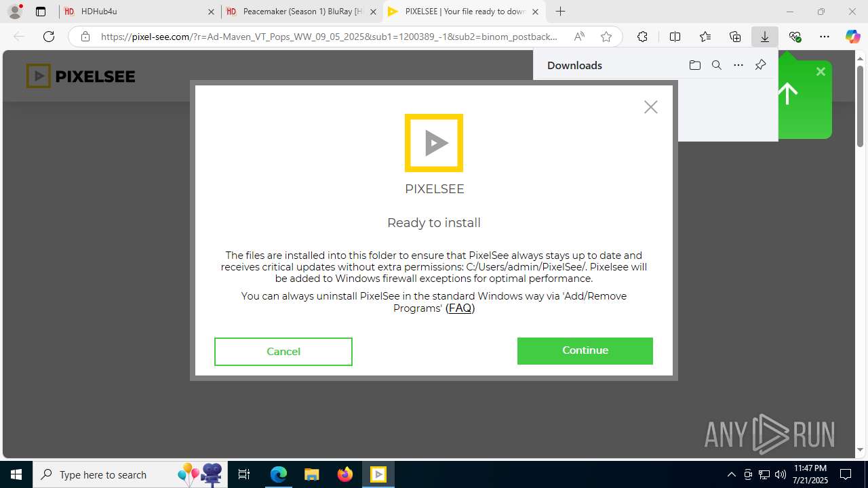Open the Favorites list icon
This screenshot has height=488, width=868.
[705, 37]
